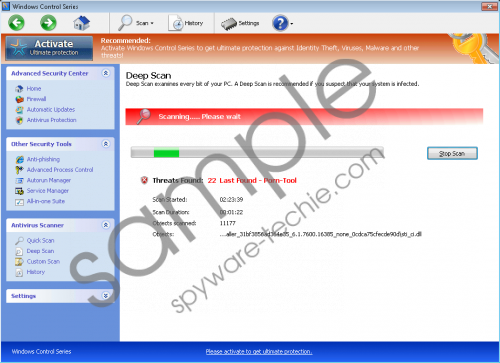Screen dimensions: 500x363
Task: Click the Scanning Please wait magnifier icon
Action: (x=144, y=116)
